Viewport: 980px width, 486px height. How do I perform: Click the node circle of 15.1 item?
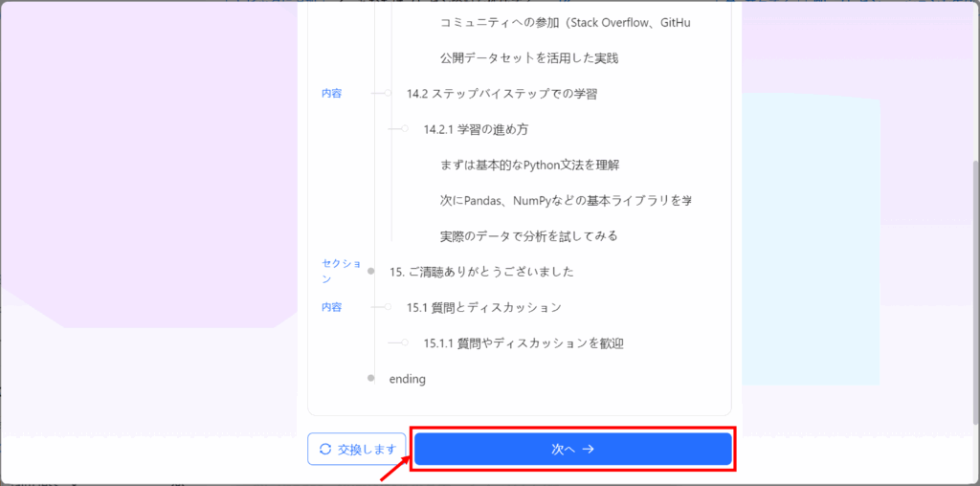click(389, 307)
